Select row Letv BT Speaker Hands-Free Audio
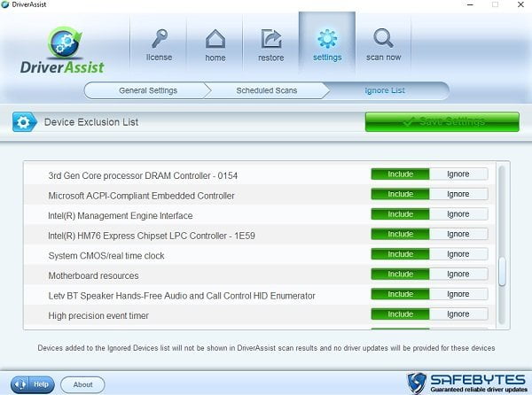Viewport: 532px width, 395px height. pyautogui.click(x=260, y=294)
